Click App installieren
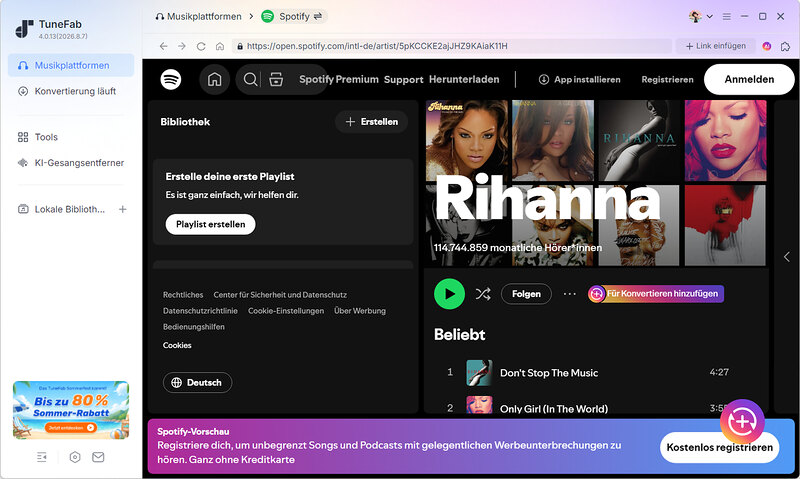This screenshot has width=800, height=479. (580, 80)
